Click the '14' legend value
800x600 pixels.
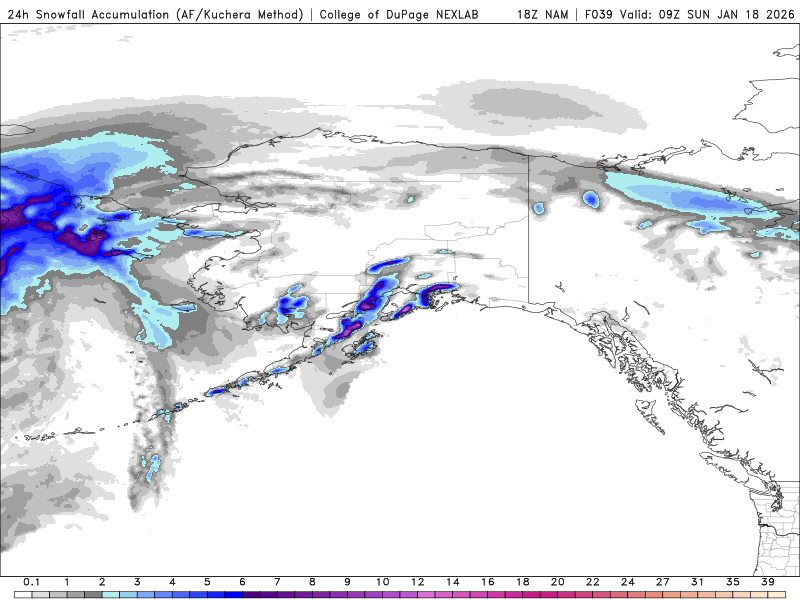pos(453,582)
